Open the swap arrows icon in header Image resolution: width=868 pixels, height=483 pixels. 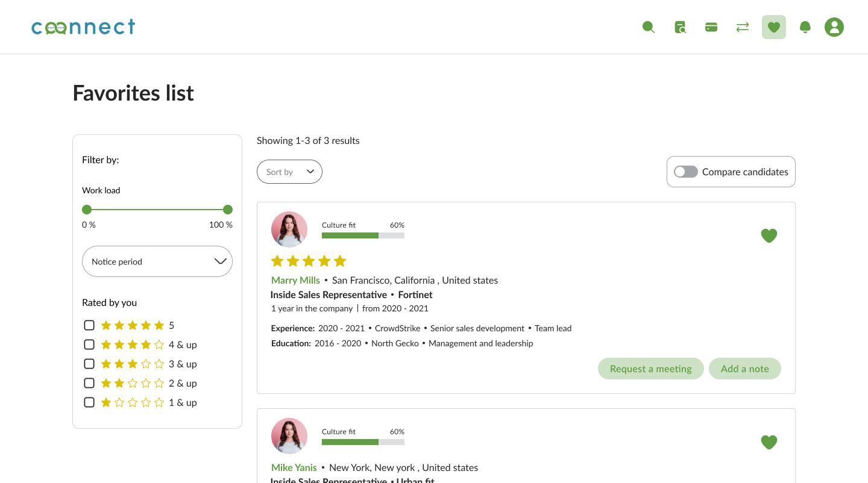click(743, 27)
